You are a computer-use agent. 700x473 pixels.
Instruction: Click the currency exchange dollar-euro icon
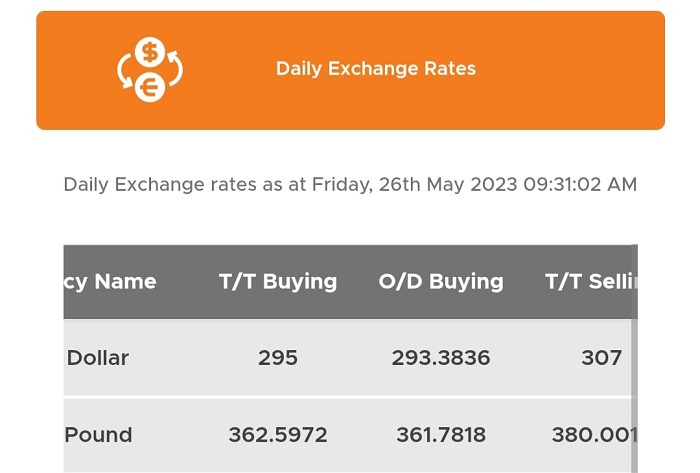[150, 70]
